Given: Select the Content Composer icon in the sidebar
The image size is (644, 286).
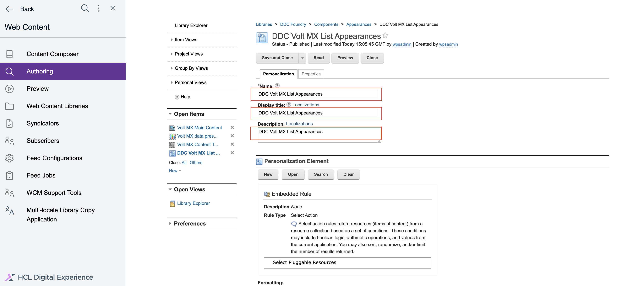Looking at the screenshot, I should click(x=9, y=54).
